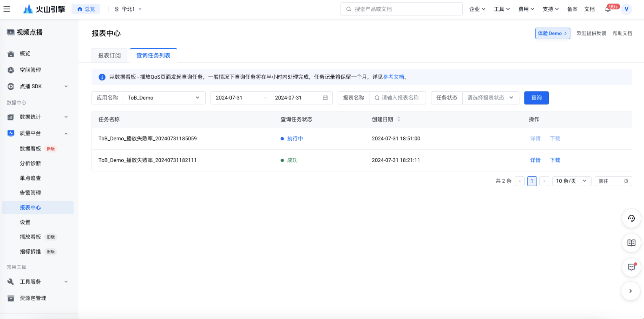Image resolution: width=644 pixels, height=319 pixels.
Task: Open the 工具 dropdown menu
Action: point(501,9)
